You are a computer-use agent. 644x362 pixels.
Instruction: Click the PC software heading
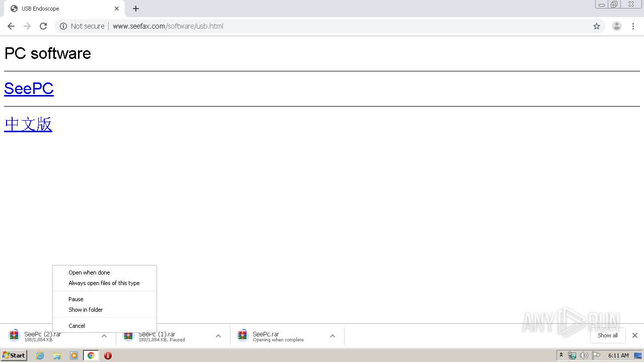(48, 53)
